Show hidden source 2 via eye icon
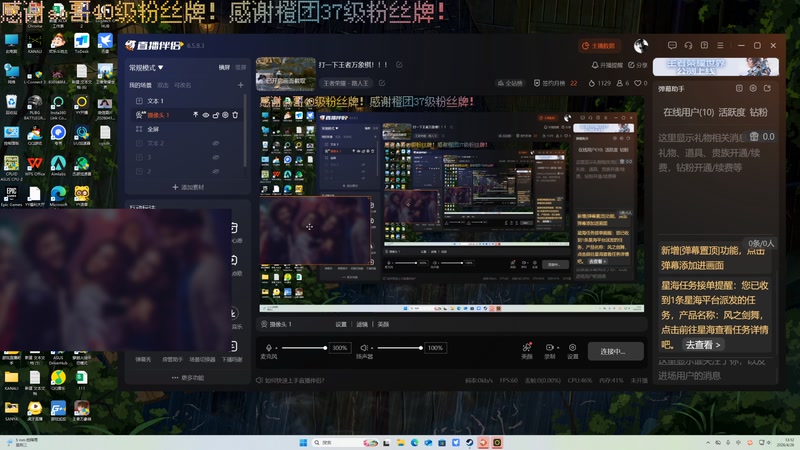The height and width of the screenshot is (450, 800). 216,171
